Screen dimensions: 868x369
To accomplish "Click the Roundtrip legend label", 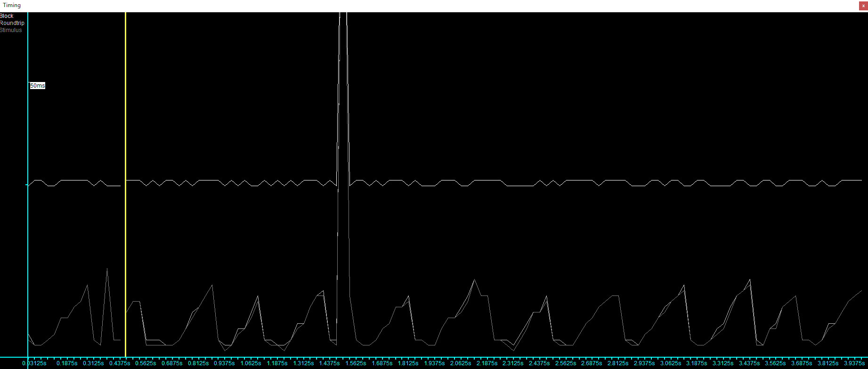I will [12, 23].
